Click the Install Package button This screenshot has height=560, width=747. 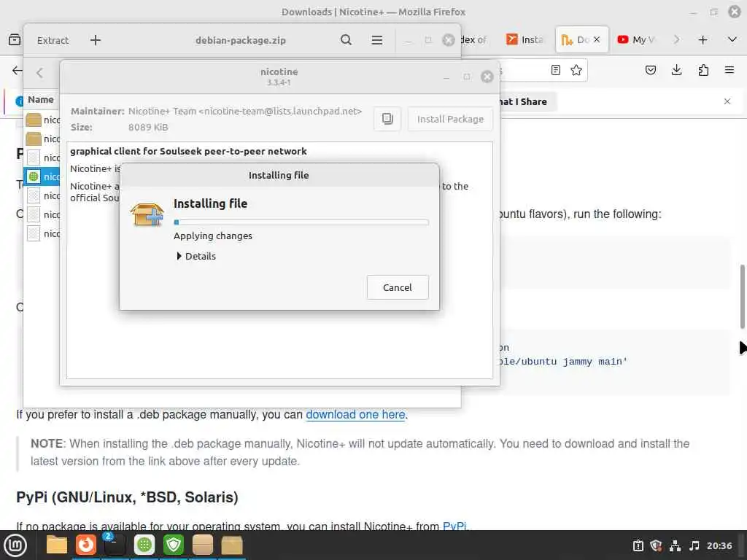[x=450, y=119]
